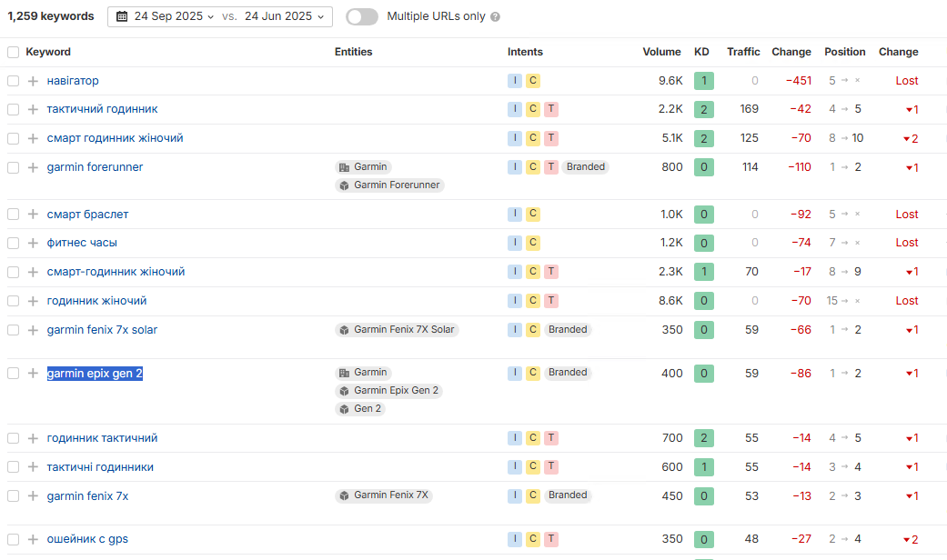Screen dimensions: 947x560
Task: Open the garmin forerunner keyword link
Action: tap(95, 167)
